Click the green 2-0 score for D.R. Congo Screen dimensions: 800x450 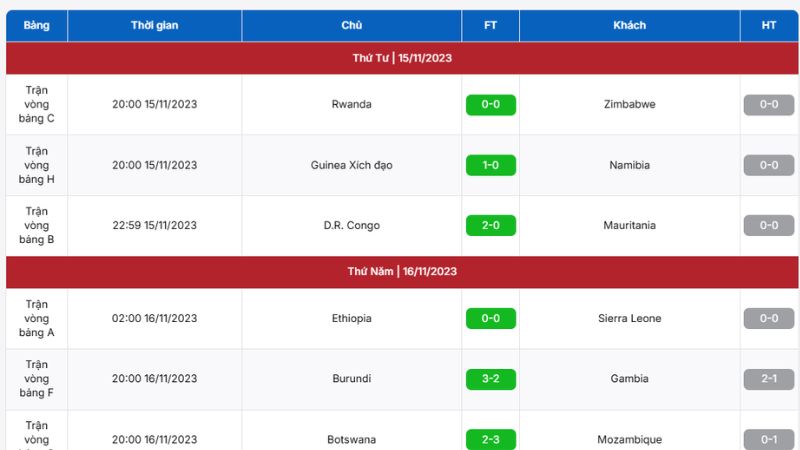coord(490,225)
